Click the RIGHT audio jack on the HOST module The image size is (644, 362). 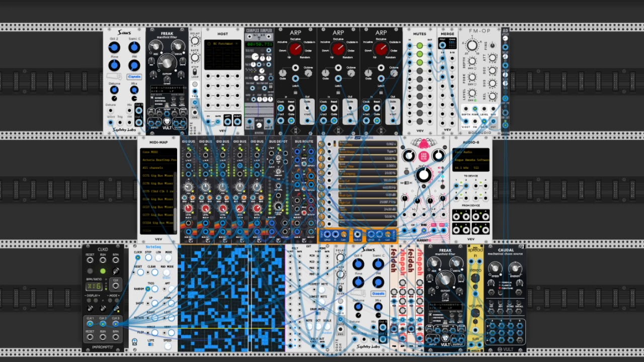coord(237,122)
